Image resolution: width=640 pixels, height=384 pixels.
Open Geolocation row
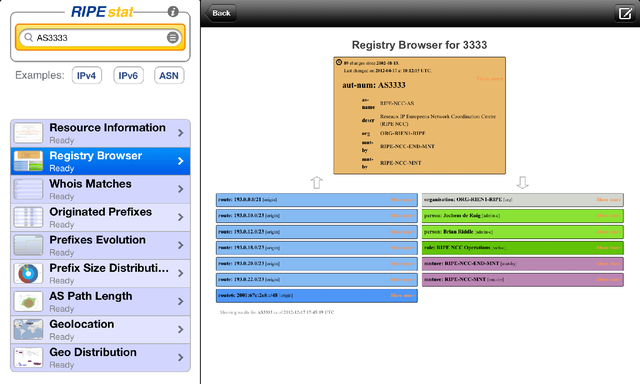point(100,330)
